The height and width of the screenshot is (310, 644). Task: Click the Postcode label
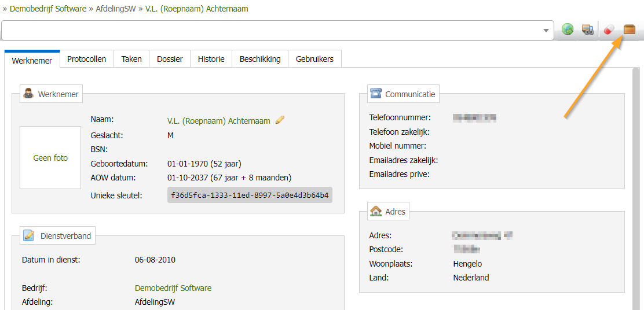(386, 249)
